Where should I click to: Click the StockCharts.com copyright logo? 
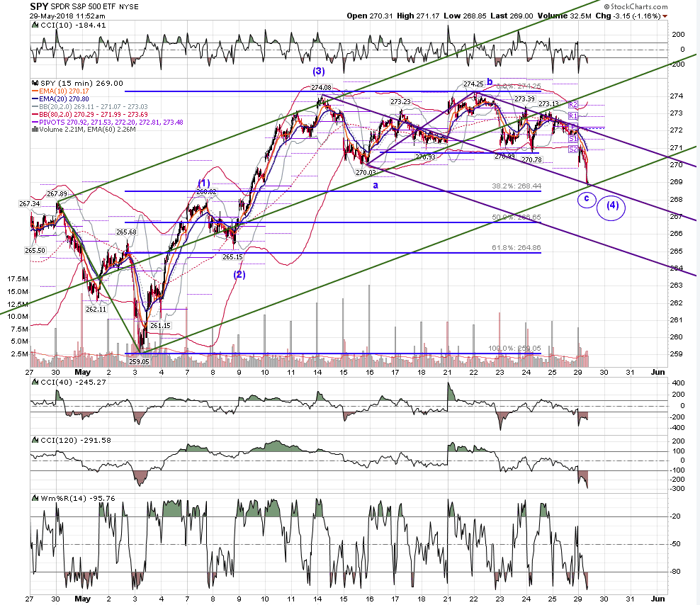[636, 6]
